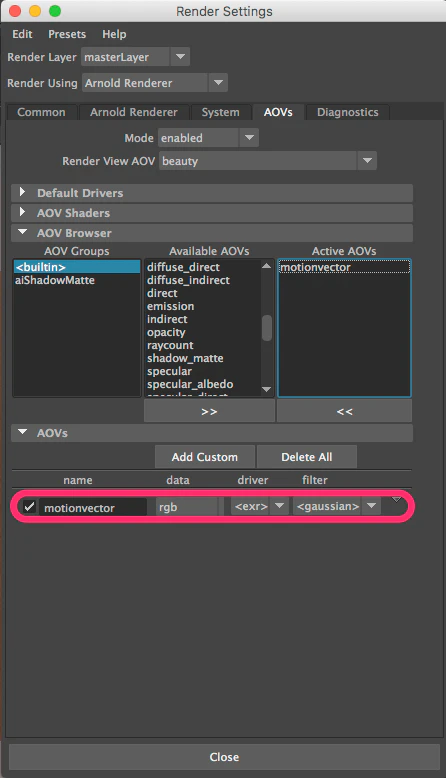Click the Available AOVs scrollbar thumb
This screenshot has width=446, height=778.
[267, 328]
